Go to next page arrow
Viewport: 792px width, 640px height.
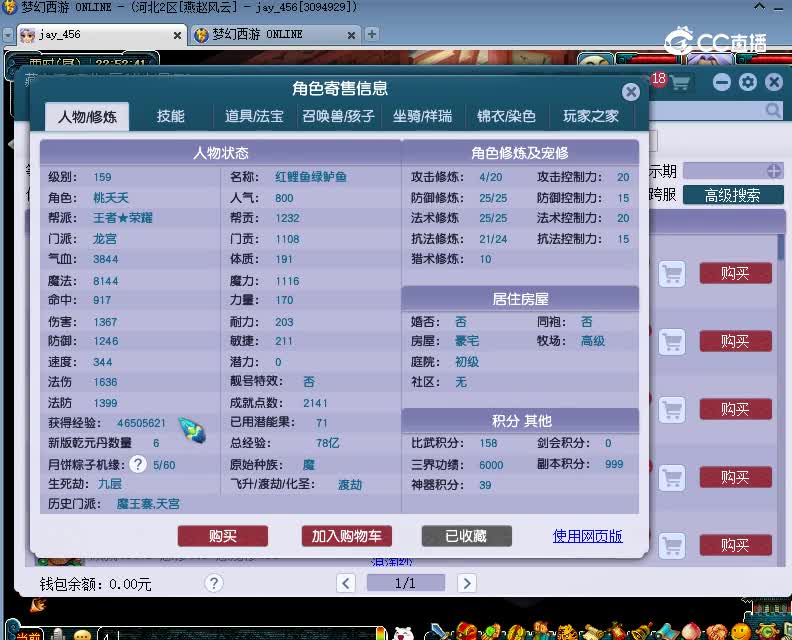(467, 583)
